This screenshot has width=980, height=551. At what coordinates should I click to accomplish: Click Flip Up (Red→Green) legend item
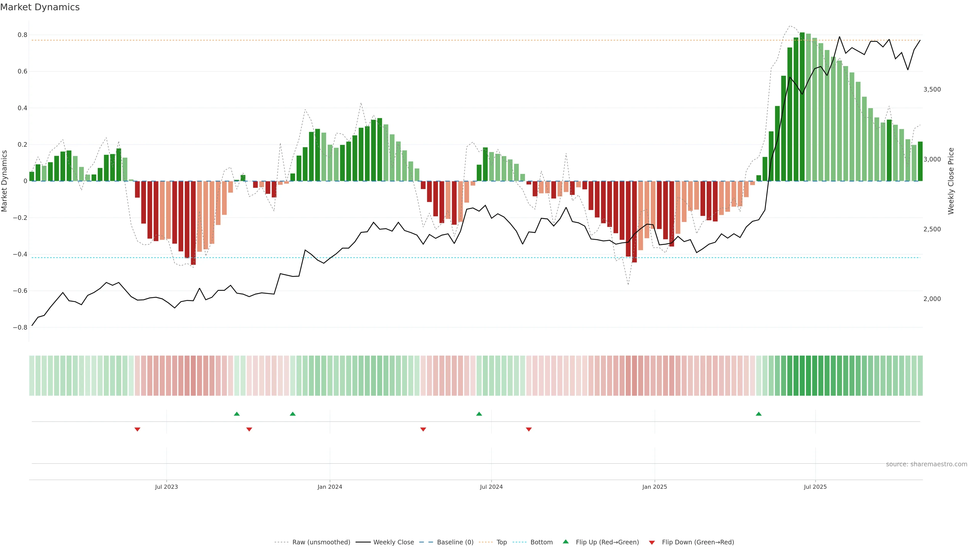(607, 542)
